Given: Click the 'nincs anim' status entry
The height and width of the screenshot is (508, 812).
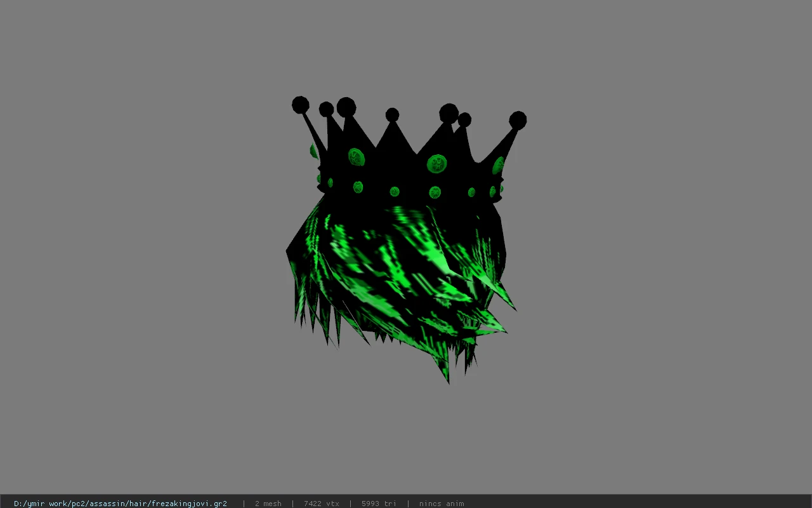Looking at the screenshot, I should click(x=442, y=504).
